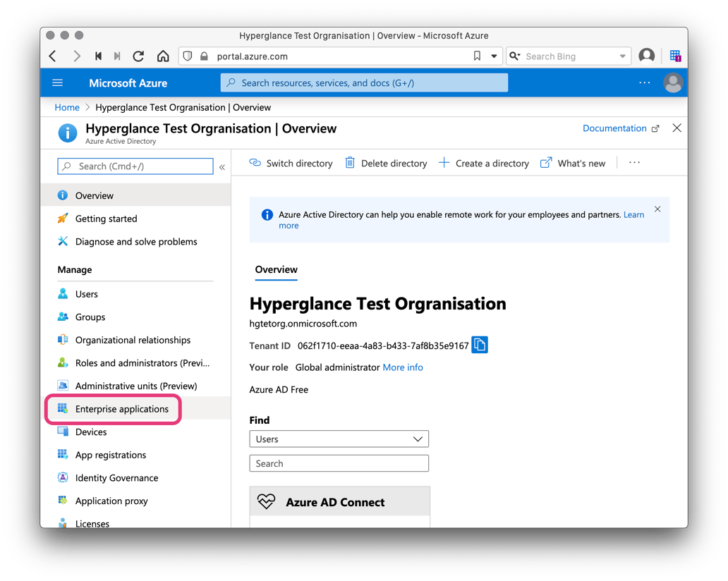
Task: Switch to the Overview tab
Action: click(276, 270)
